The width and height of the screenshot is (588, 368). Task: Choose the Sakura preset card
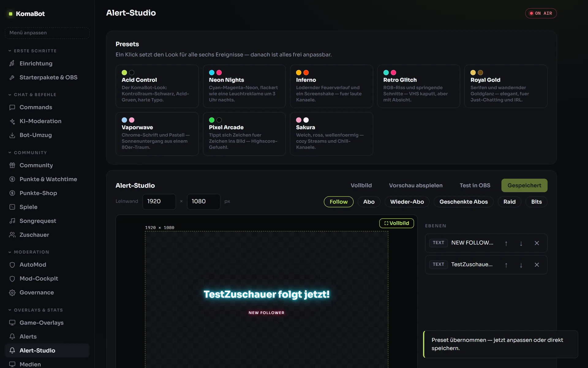tap(331, 134)
